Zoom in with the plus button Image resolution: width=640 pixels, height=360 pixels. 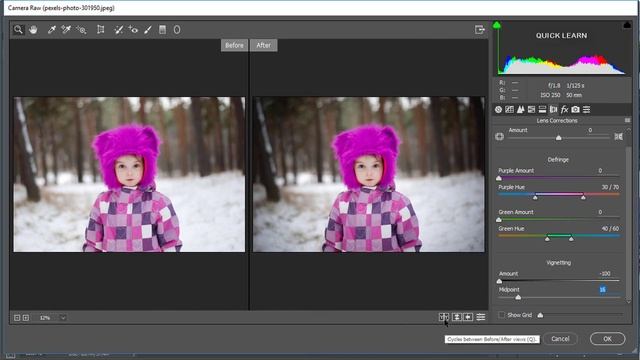pyautogui.click(x=26, y=318)
